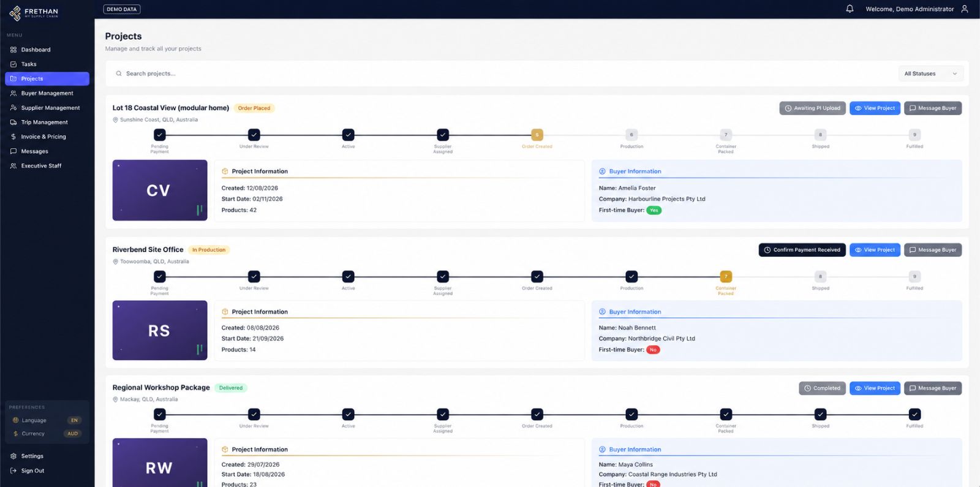Open Messages menu item
The height and width of the screenshot is (487, 980).
(47, 151)
